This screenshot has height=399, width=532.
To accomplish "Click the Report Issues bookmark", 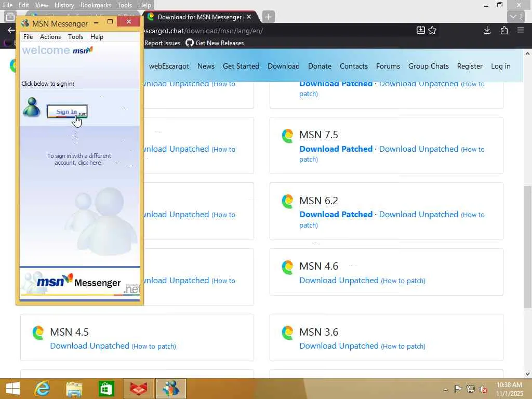I will coord(162,43).
